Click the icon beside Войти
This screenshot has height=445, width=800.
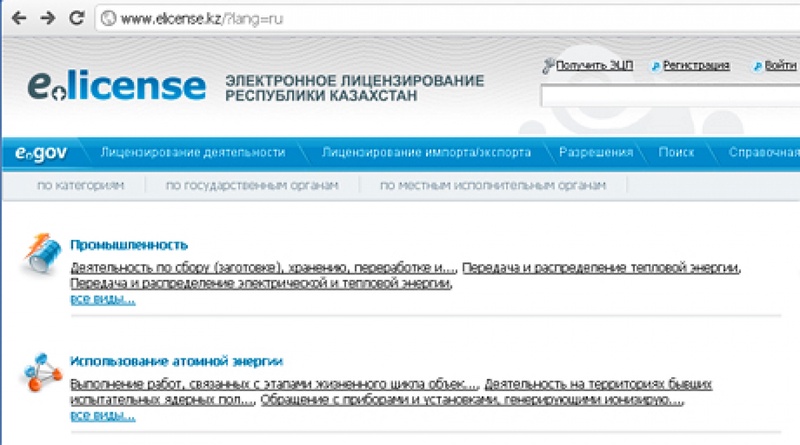(758, 66)
